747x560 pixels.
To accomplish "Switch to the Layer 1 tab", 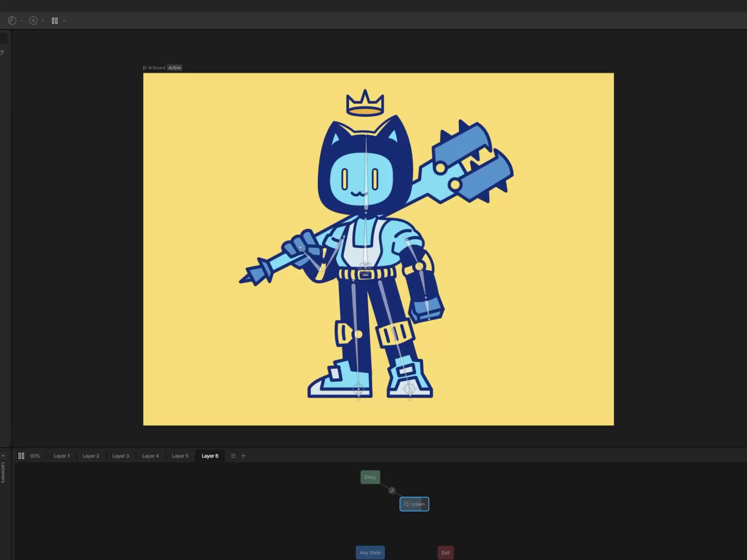I will click(61, 455).
